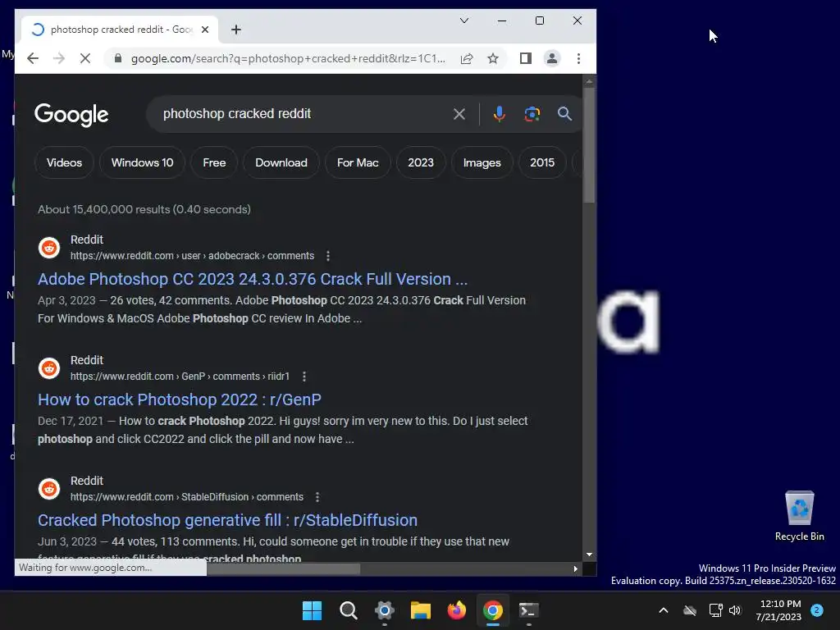
Task: Stop loading the page
Action: (x=85, y=58)
